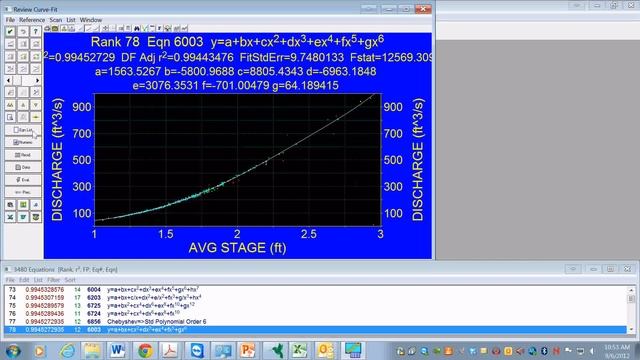Select rank 75 equation 6725 row
Viewport: 640px width, 360px height.
[x=315, y=305]
